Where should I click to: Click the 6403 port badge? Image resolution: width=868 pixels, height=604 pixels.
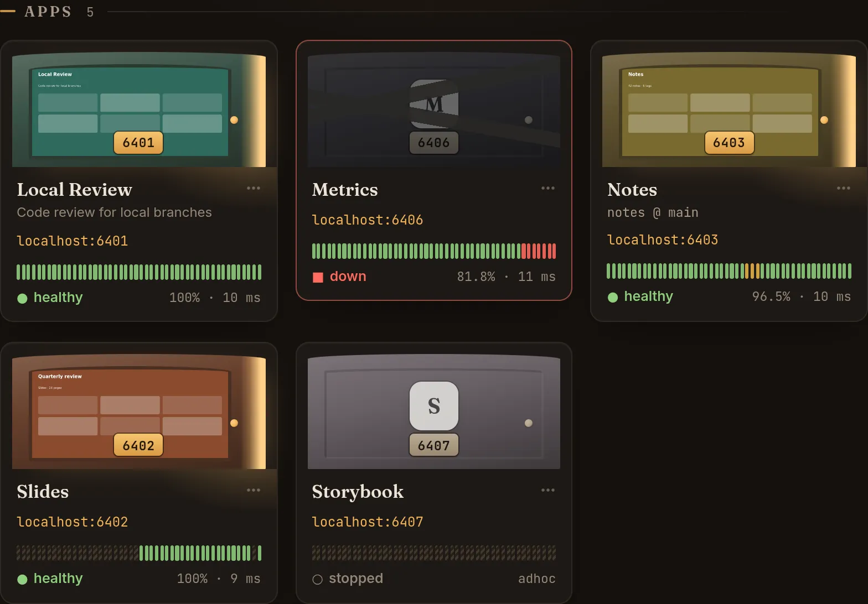coord(729,143)
